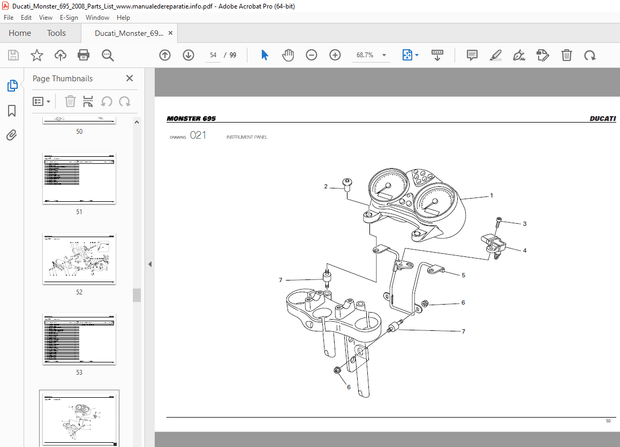Open the Bookmarks panel icon
Screen dimensions: 620x447
12,110
